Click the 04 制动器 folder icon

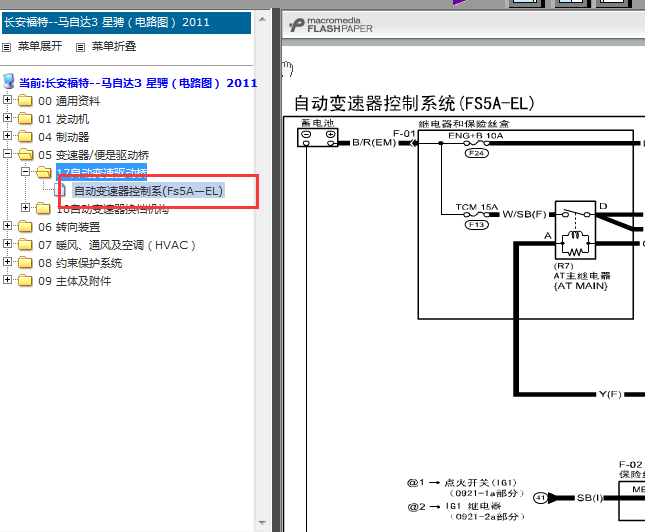pyautogui.click(x=25, y=136)
